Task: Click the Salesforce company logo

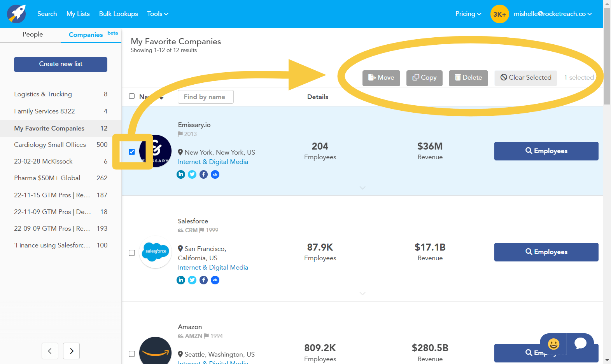Action: pyautogui.click(x=155, y=252)
